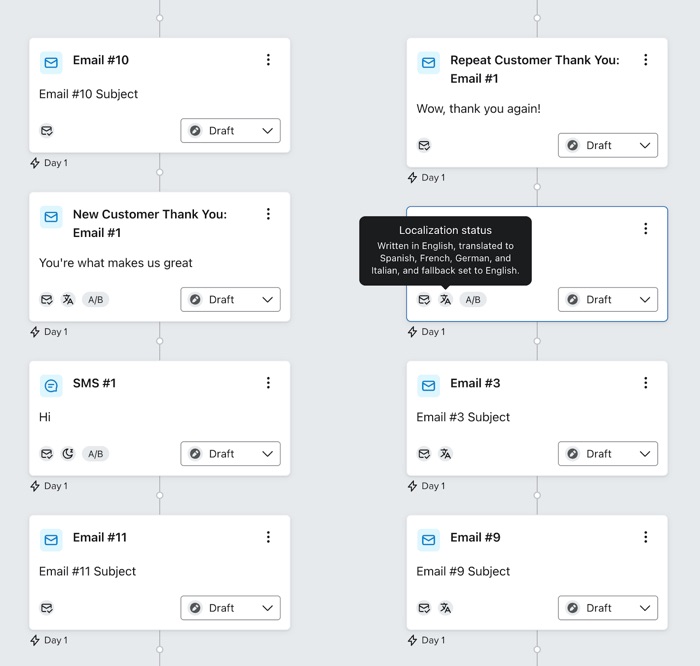This screenshot has width=700, height=666.
Task: Click the translation icon on Email #3 card
Action: (x=445, y=454)
